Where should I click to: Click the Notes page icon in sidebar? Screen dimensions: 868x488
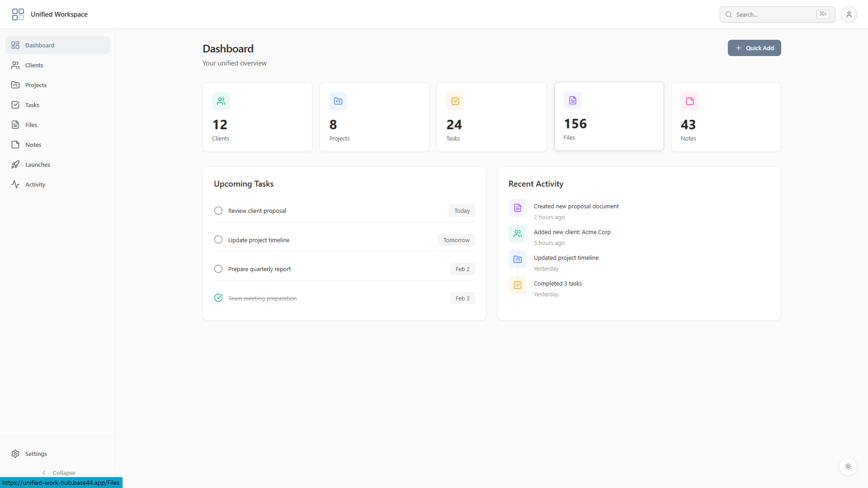(x=15, y=145)
